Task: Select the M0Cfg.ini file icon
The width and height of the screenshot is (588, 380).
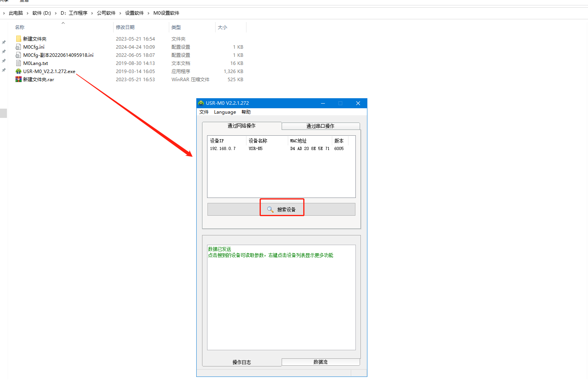Action: point(19,47)
